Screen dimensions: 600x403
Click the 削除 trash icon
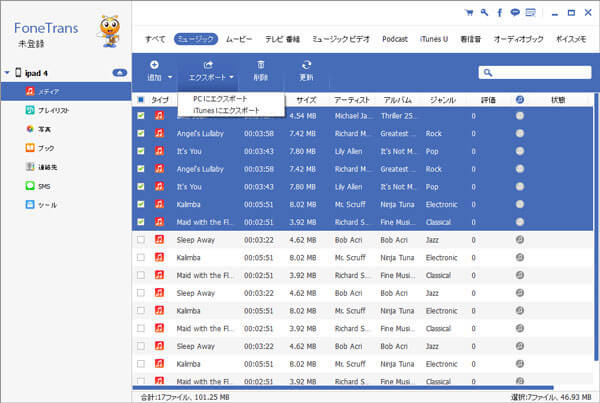(x=261, y=65)
